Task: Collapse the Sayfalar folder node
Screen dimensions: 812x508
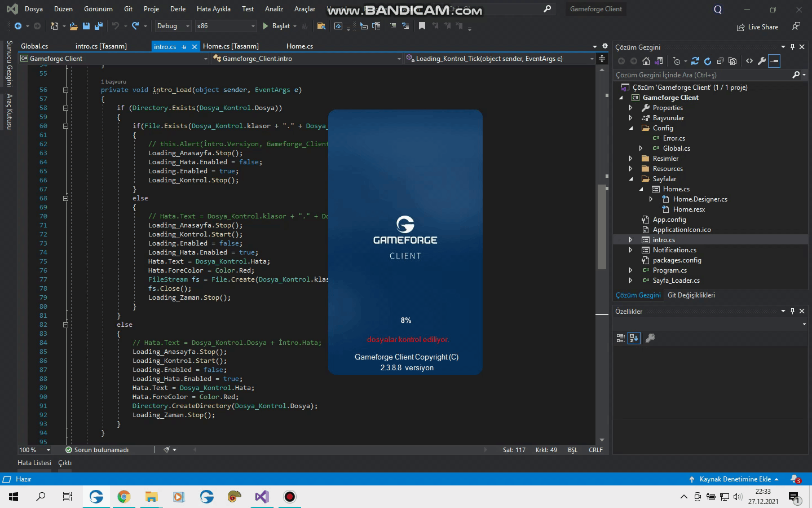Action: coord(630,179)
